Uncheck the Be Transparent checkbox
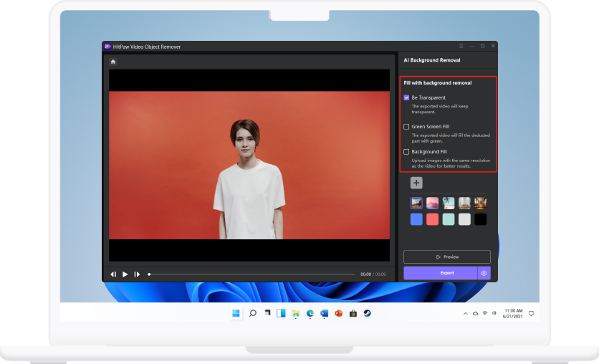 [407, 97]
